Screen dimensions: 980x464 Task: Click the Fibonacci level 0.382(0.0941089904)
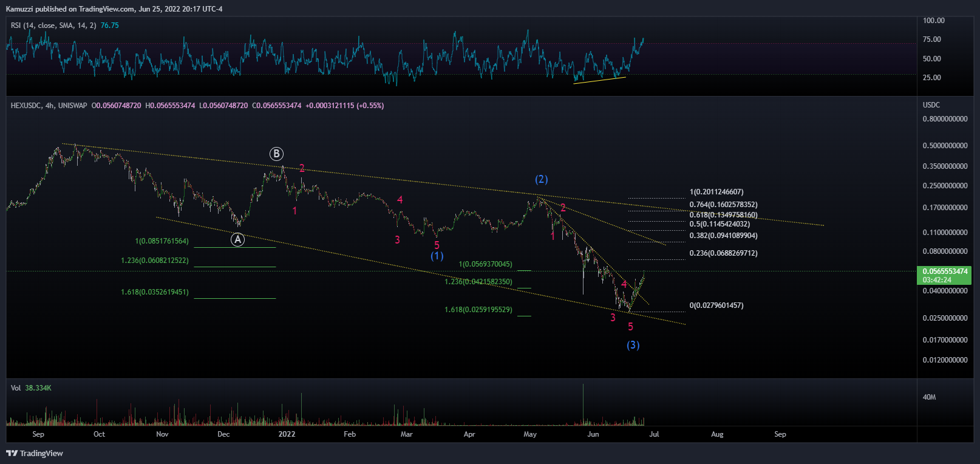pos(724,236)
